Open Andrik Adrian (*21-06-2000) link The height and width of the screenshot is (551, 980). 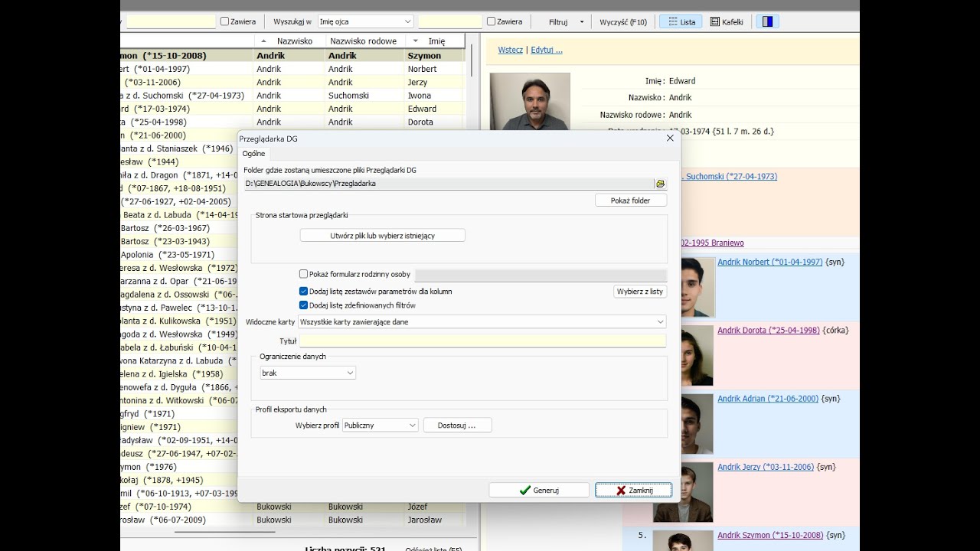(768, 399)
